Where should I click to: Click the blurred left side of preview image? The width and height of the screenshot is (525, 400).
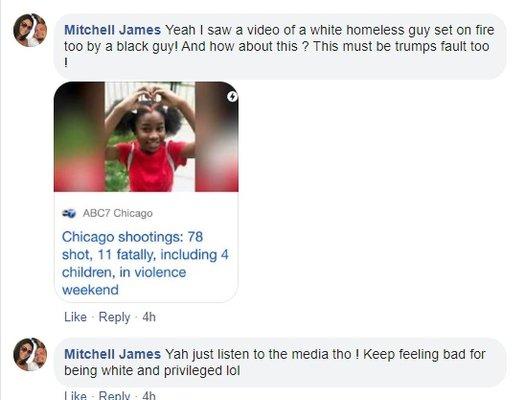[79, 137]
